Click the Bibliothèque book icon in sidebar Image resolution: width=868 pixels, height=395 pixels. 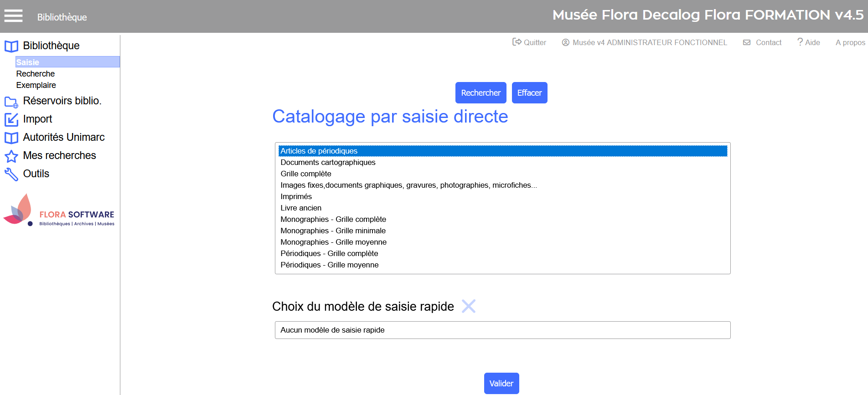(11, 46)
